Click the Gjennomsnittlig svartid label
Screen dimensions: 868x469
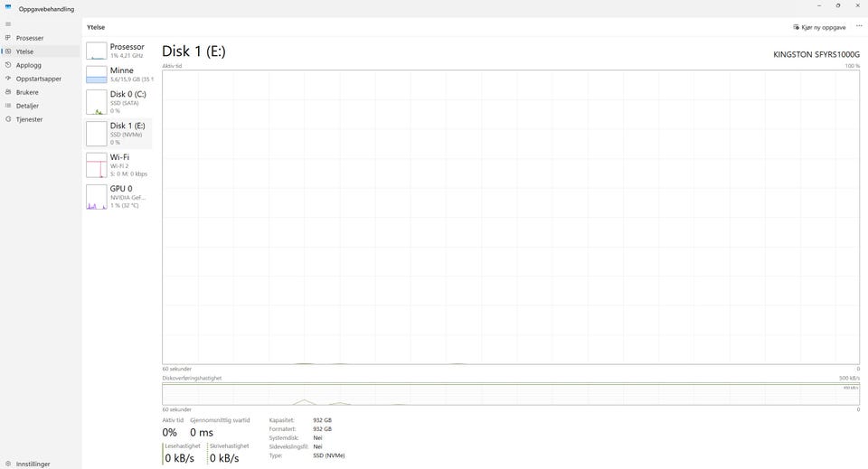click(220, 420)
